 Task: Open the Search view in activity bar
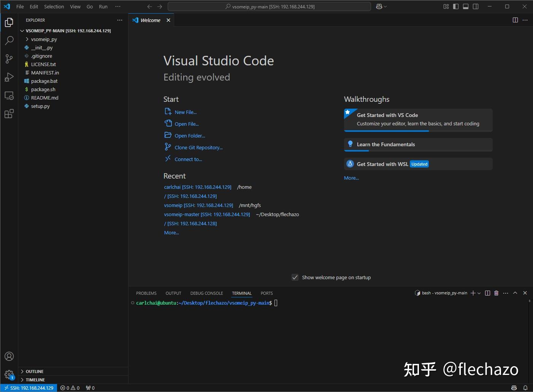(9, 40)
